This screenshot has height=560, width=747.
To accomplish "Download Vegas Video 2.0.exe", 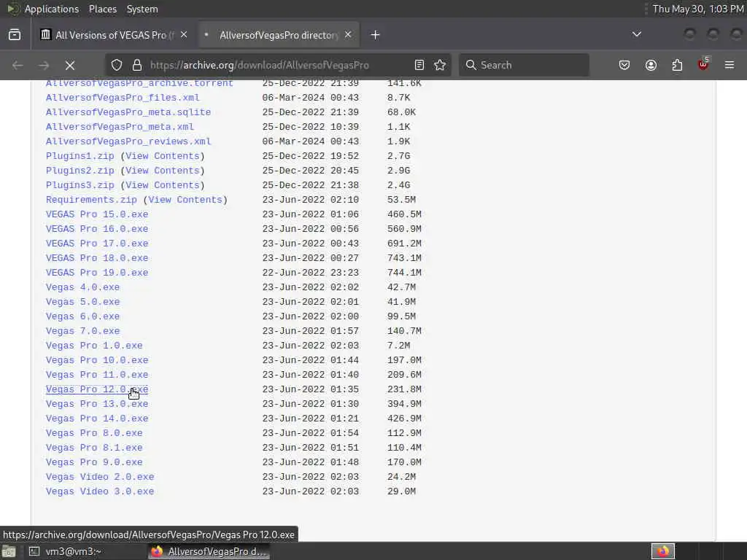I will click(x=100, y=477).
